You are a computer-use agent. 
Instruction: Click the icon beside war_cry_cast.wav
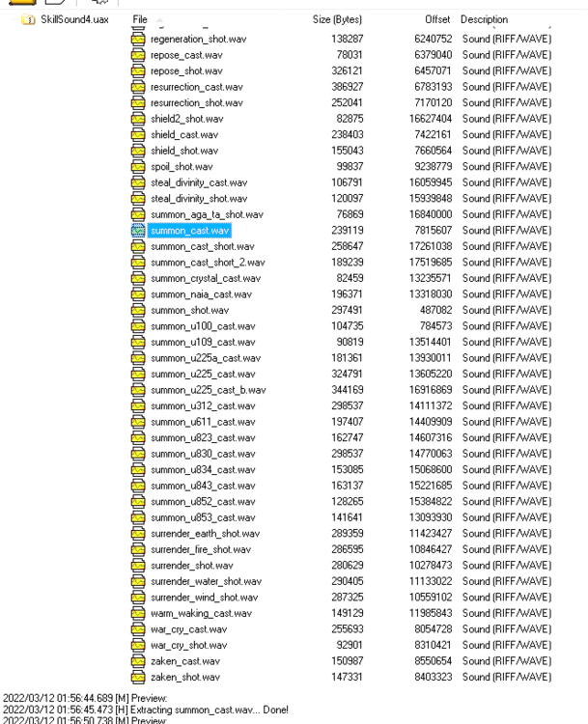138,627
